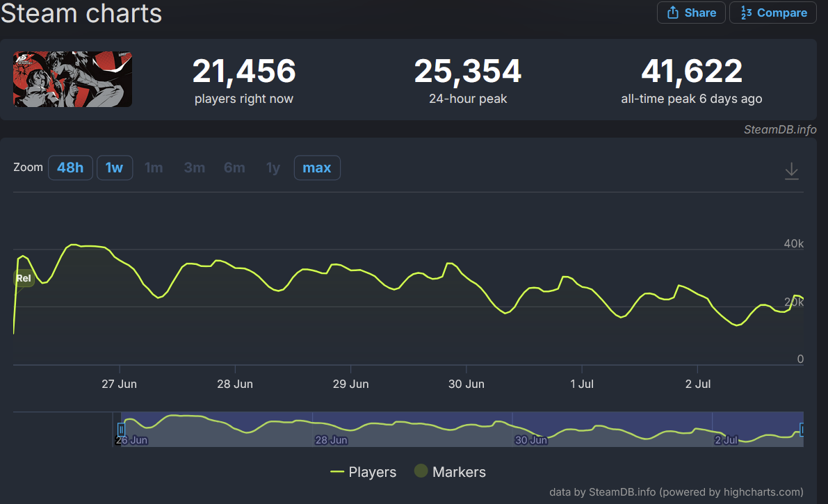The image size is (828, 504).
Task: Click the 21,456 players right now figure
Action: 244,71
